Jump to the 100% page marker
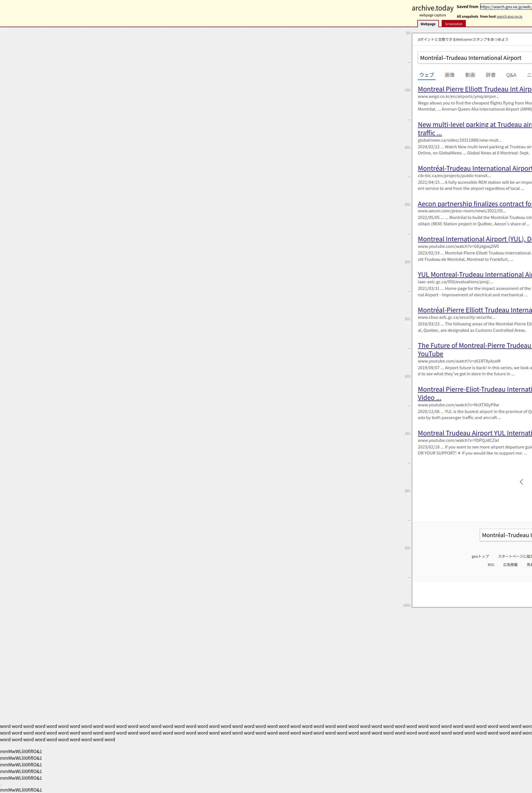 (406, 605)
